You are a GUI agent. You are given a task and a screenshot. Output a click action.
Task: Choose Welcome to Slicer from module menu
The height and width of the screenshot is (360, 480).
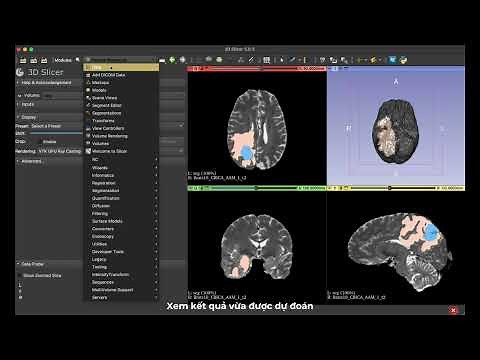point(121,151)
